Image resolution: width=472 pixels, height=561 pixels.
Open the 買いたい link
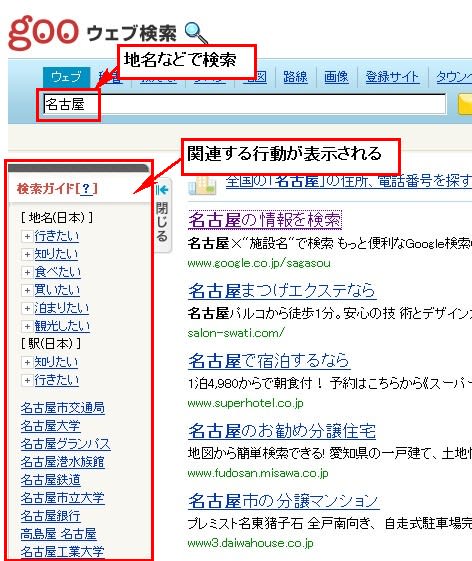(x=57, y=290)
